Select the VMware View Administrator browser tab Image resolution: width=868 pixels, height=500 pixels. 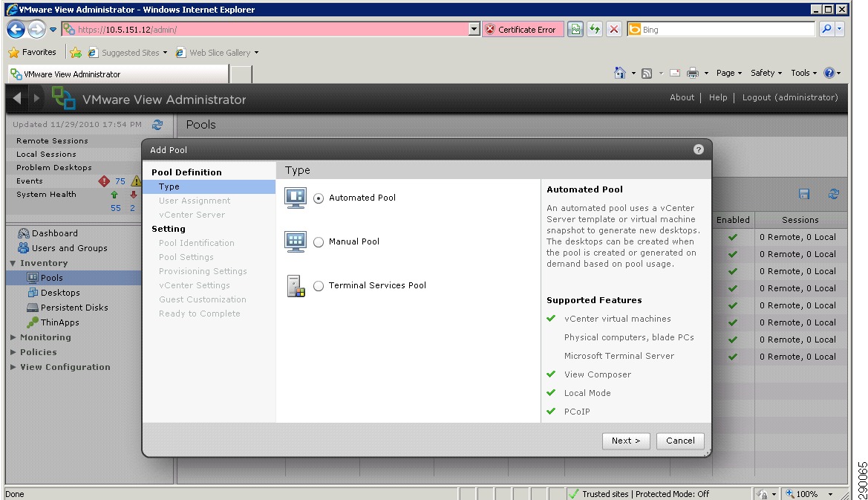(119, 74)
